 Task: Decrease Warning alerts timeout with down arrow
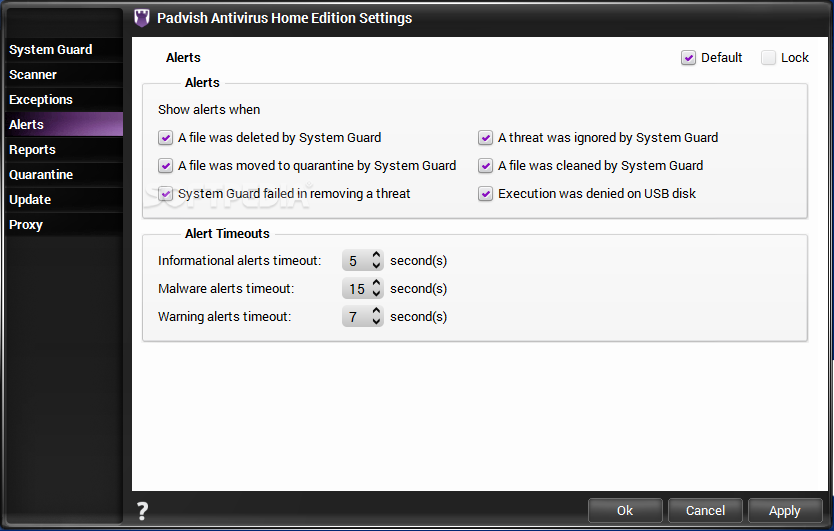[x=376, y=321]
